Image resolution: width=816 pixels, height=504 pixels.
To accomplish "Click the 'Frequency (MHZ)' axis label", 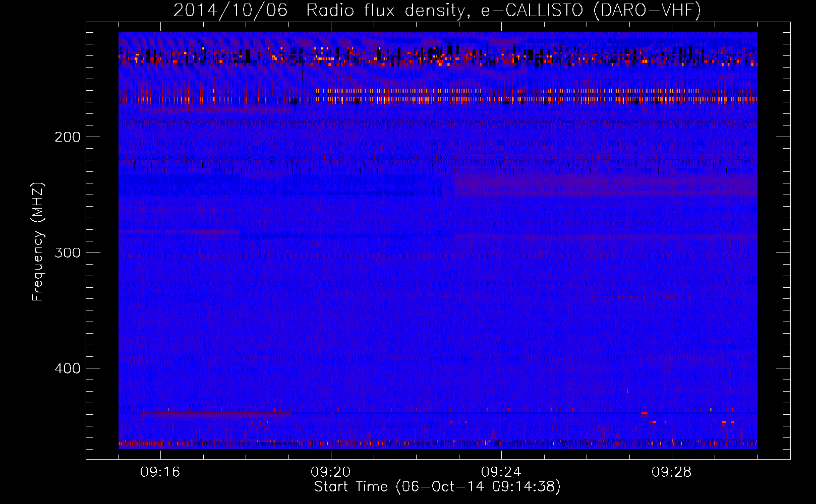I will (x=38, y=242).
